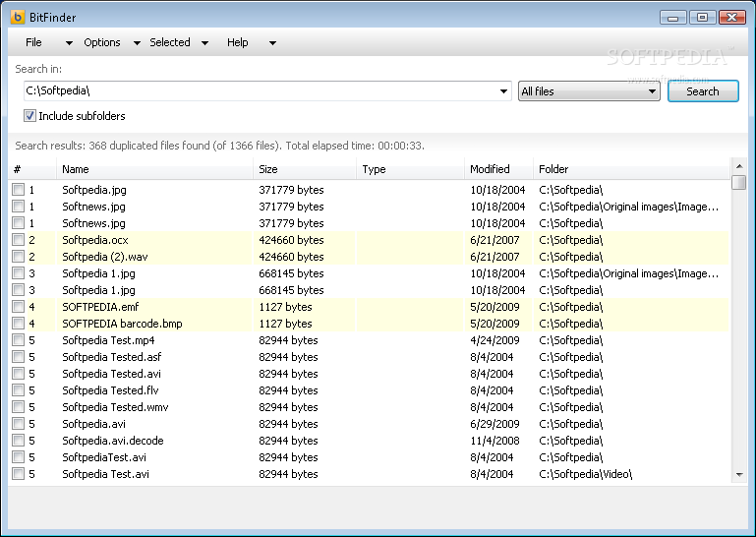Open the Help menu
The width and height of the screenshot is (756, 537).
point(237,42)
